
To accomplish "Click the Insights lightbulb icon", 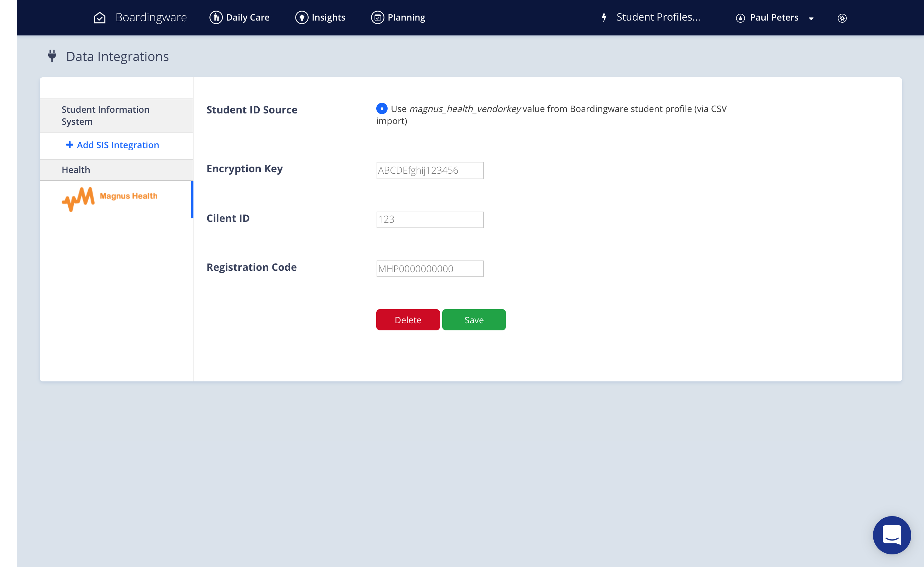I will [x=302, y=18].
